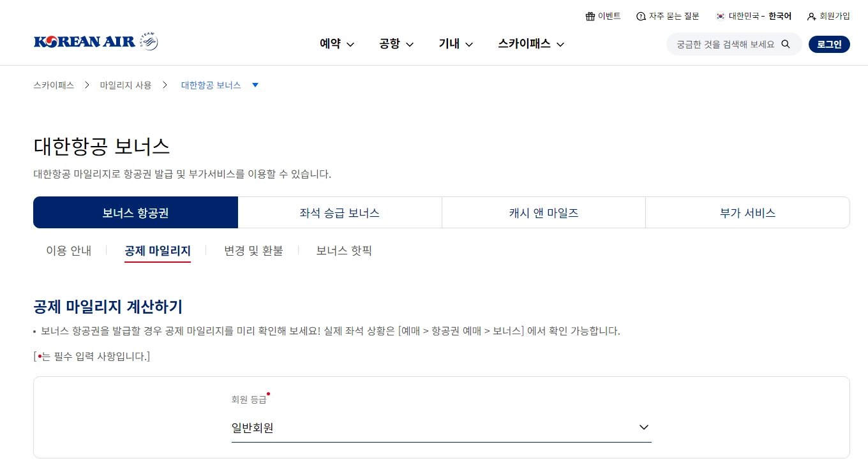Open the 회원가입 signup link
This screenshot has width=868, height=470.
[831, 16]
